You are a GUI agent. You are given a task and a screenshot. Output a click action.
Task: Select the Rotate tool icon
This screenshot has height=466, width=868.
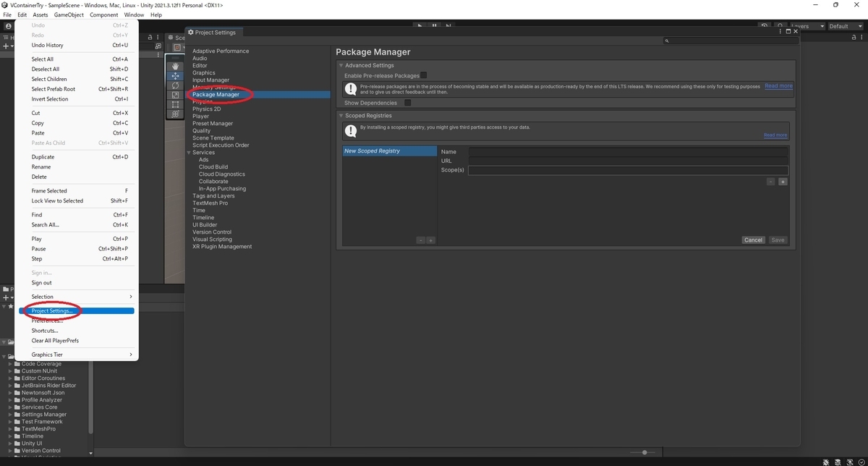175,85
